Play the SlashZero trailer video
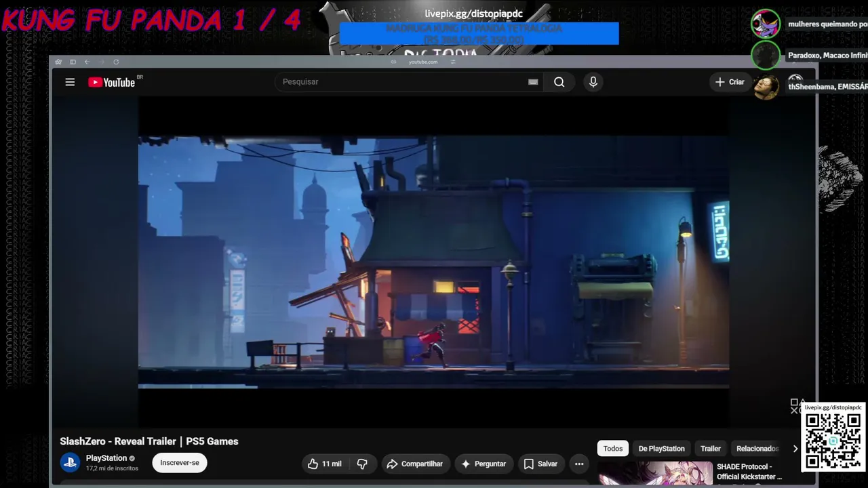The height and width of the screenshot is (488, 868). [434, 262]
